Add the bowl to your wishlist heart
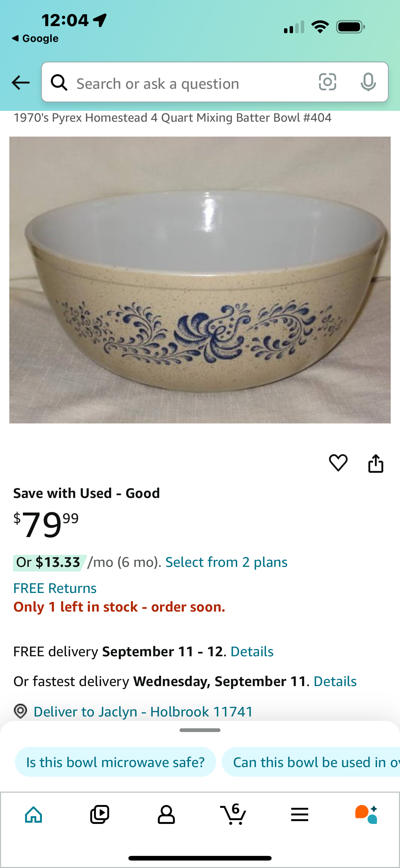400x868 pixels. coord(339,462)
